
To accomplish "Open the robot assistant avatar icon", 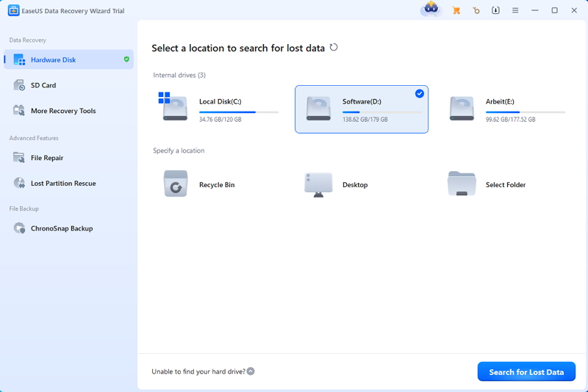I will (431, 9).
